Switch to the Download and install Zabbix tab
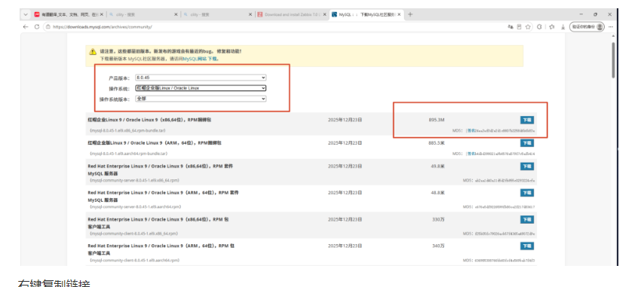The image size is (644, 287). (x=291, y=14)
